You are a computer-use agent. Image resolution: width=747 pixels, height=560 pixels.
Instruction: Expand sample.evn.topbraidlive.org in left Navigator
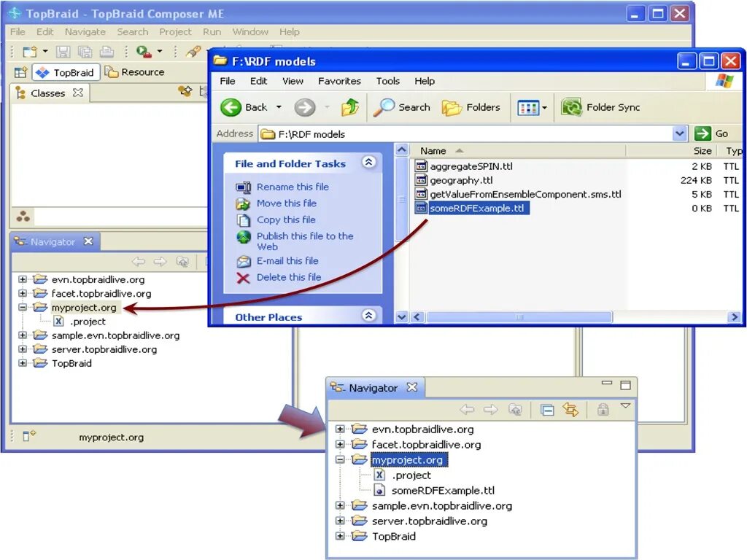pos(23,335)
